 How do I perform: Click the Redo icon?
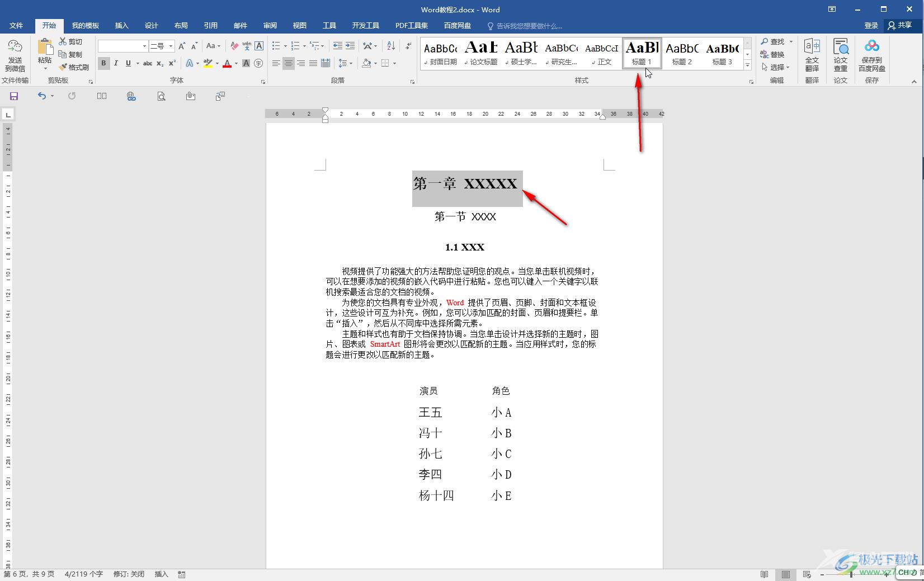point(72,96)
